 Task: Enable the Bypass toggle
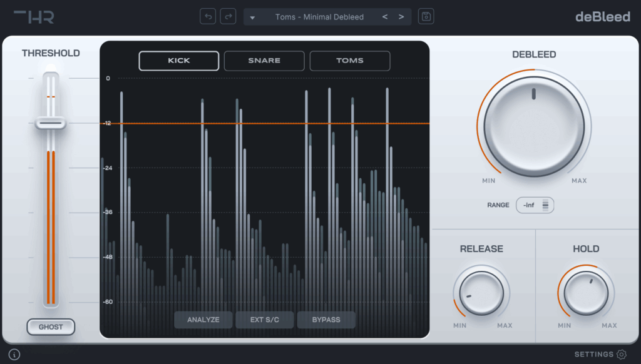(x=326, y=320)
